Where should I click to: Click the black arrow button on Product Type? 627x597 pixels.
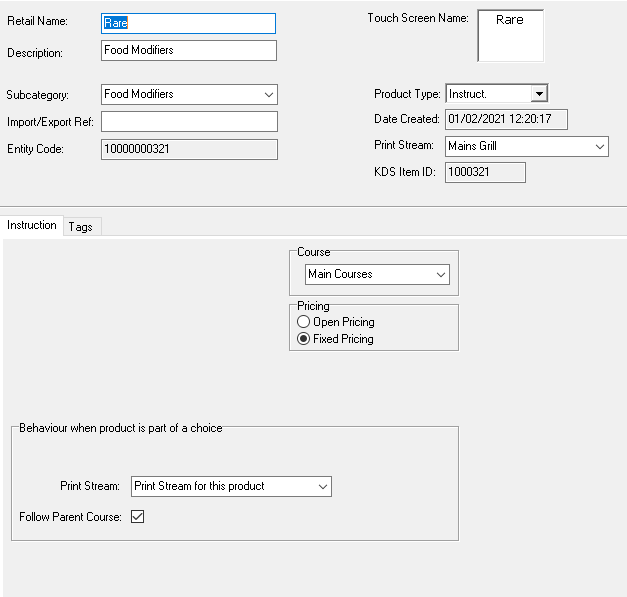539,94
